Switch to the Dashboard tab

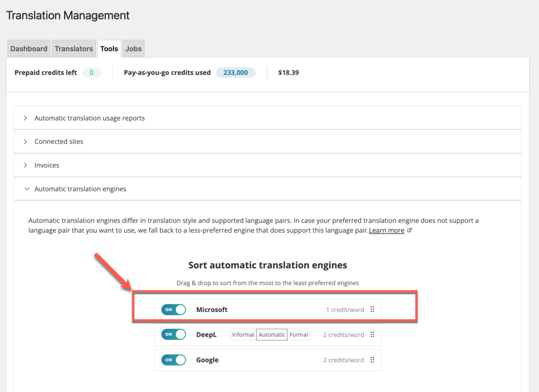(28, 48)
